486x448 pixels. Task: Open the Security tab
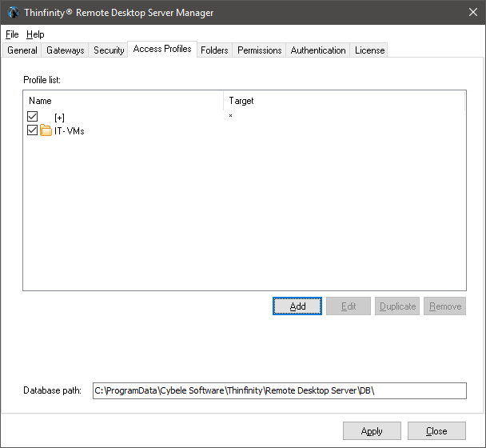pos(109,50)
